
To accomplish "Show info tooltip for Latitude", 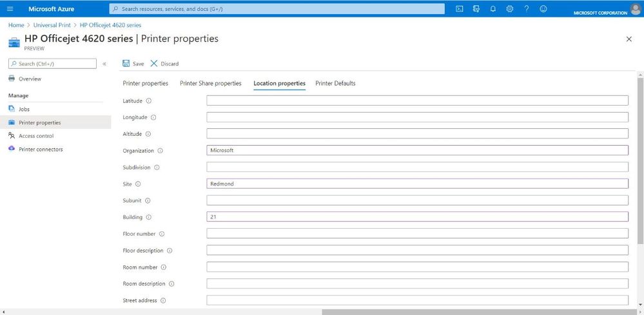I will point(149,100).
